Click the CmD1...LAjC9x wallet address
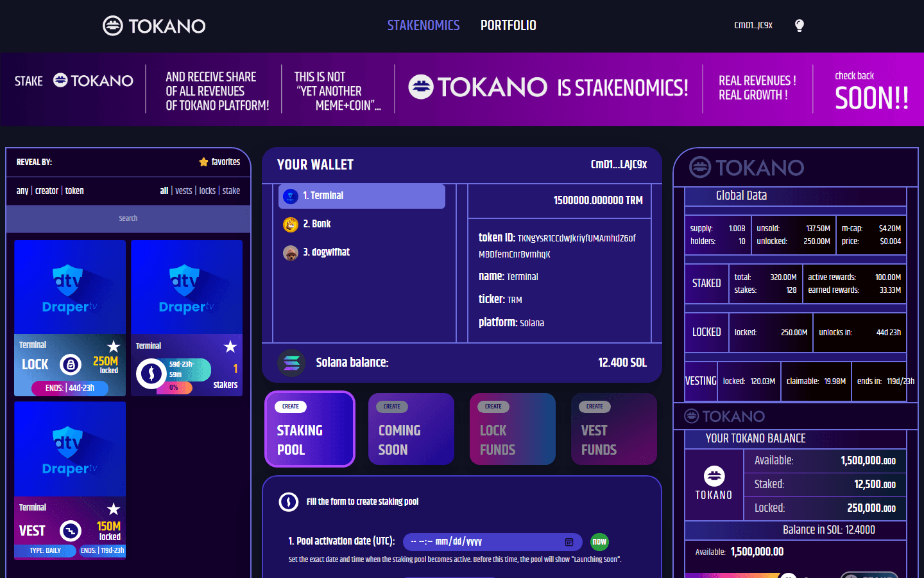 click(x=619, y=164)
